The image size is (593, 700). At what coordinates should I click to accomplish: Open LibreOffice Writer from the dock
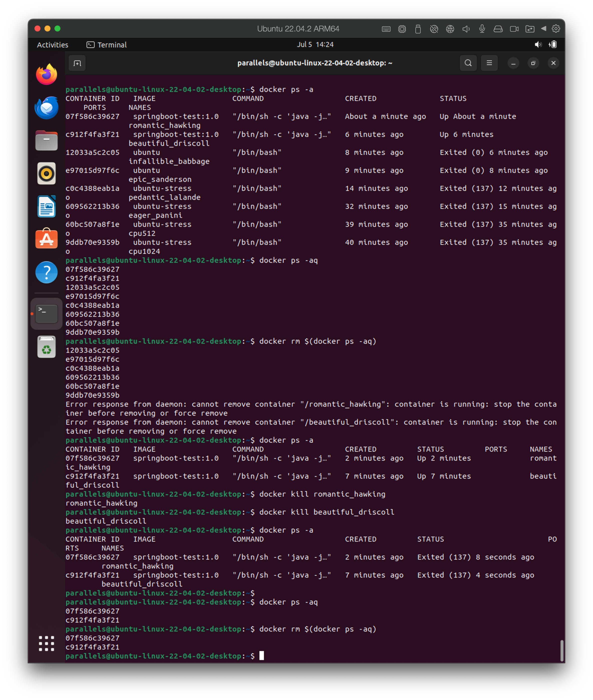tap(46, 206)
